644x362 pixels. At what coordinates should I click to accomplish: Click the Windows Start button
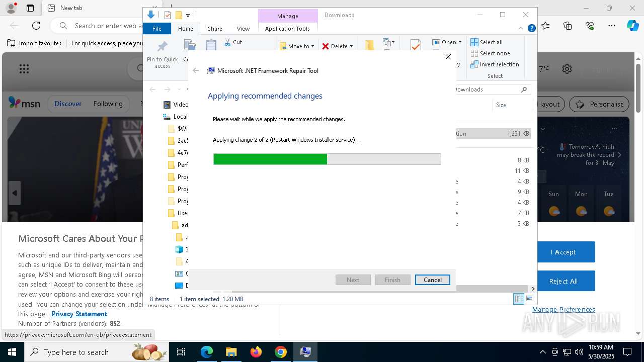tap(12, 352)
